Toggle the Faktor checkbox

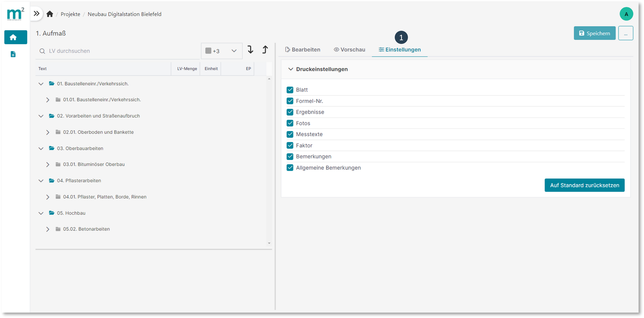pos(290,146)
